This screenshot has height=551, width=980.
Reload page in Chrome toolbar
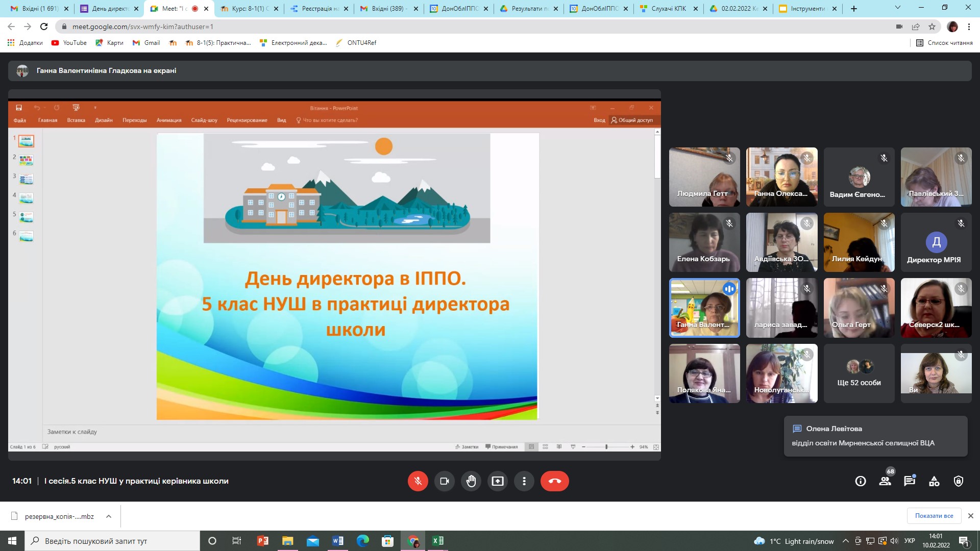pos(44,27)
